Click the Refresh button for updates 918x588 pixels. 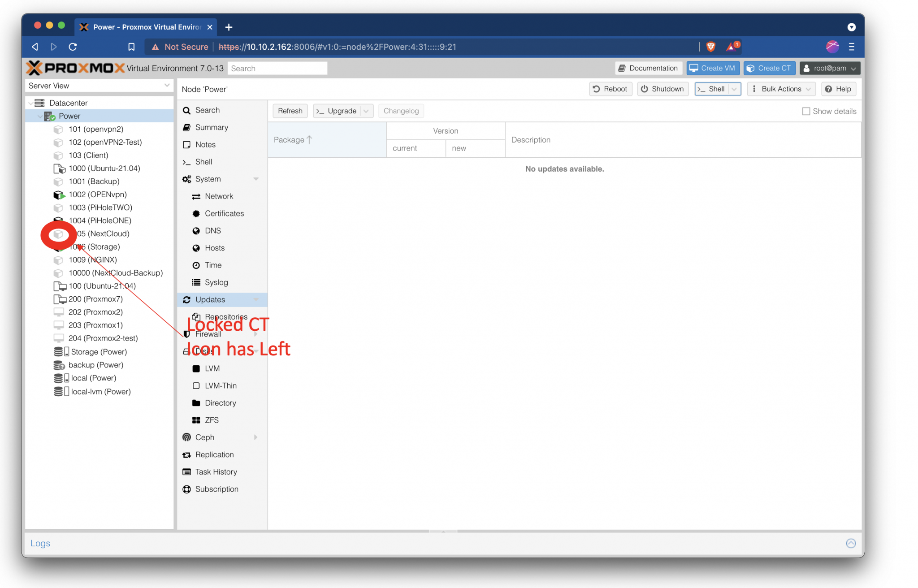tap(290, 111)
